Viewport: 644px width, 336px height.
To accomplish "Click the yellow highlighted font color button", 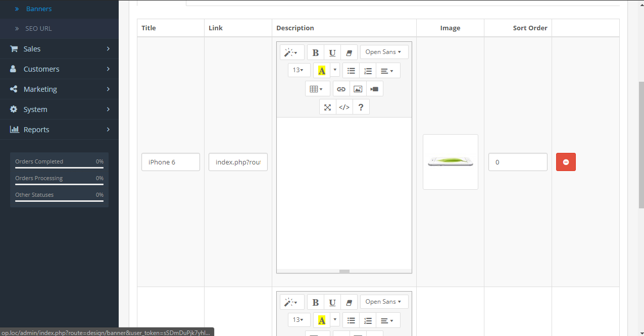I will [322, 71].
